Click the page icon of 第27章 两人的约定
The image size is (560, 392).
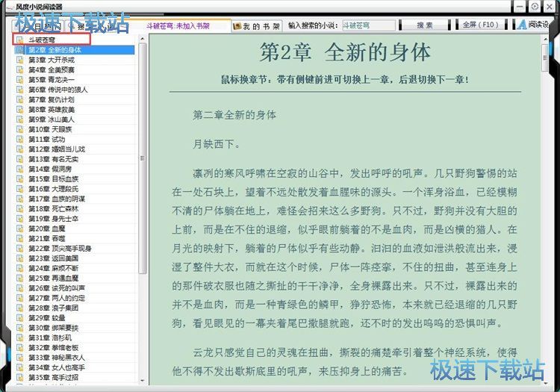click(20, 298)
